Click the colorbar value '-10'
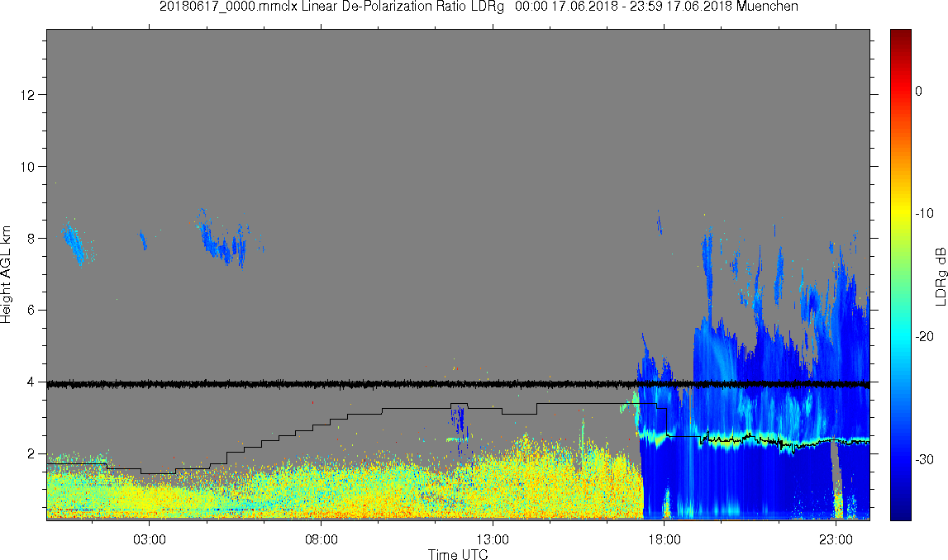The height and width of the screenshot is (560, 948). point(924,213)
